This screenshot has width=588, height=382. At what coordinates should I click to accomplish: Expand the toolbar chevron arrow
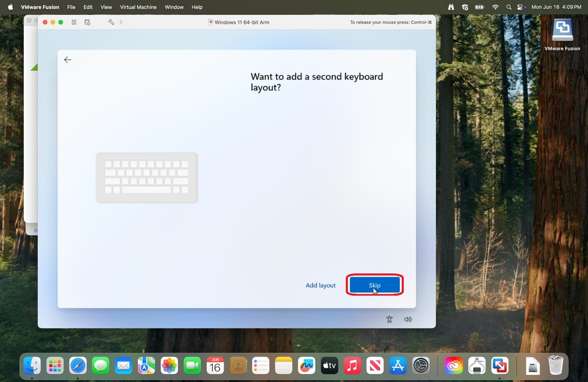click(121, 22)
